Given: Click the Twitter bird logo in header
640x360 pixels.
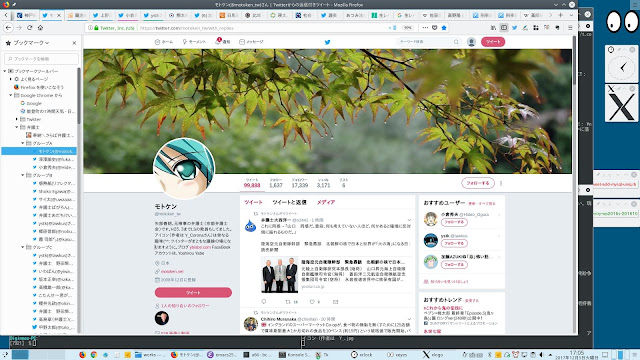Looking at the screenshot, I should coord(327,42).
